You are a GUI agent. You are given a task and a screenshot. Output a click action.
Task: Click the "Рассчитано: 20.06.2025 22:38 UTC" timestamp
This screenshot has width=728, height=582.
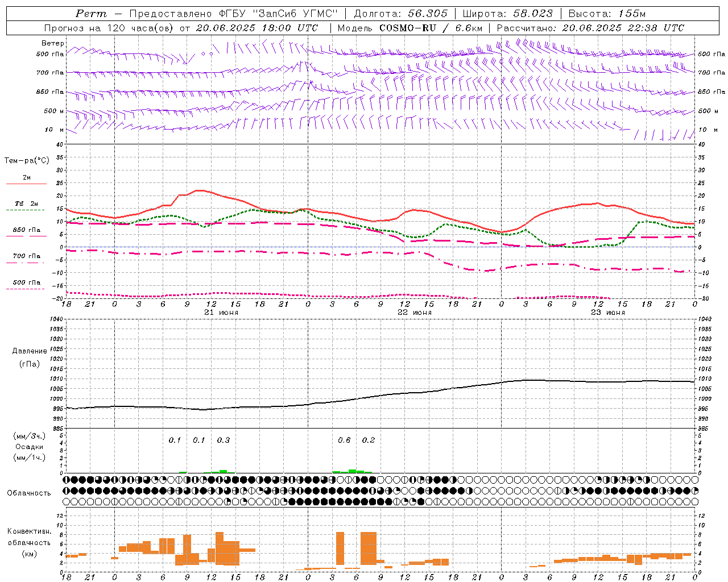(x=590, y=28)
